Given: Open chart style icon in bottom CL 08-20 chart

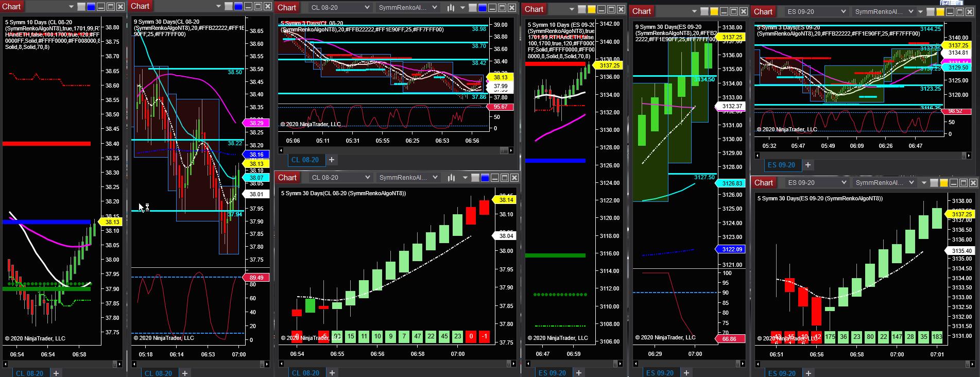Looking at the screenshot, I should [x=451, y=178].
